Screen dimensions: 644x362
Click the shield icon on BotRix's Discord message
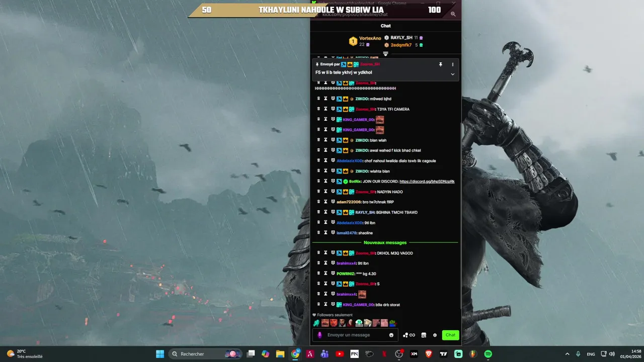[x=333, y=181]
